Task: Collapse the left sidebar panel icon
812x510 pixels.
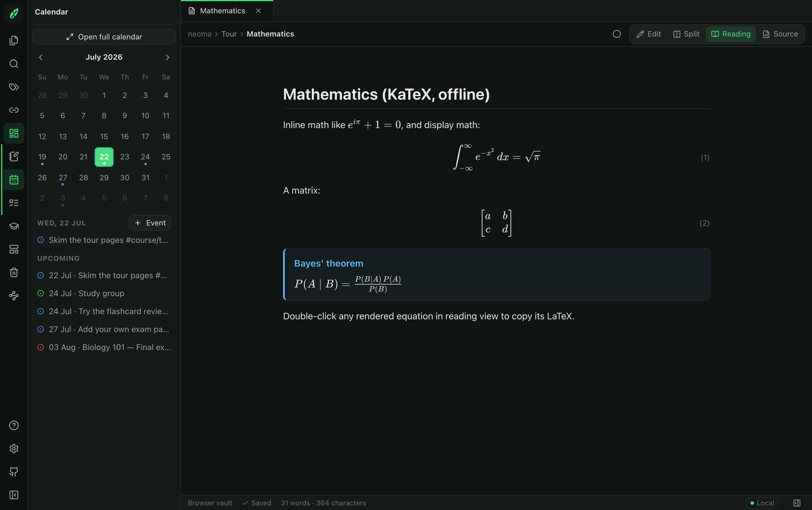Action: (14, 495)
